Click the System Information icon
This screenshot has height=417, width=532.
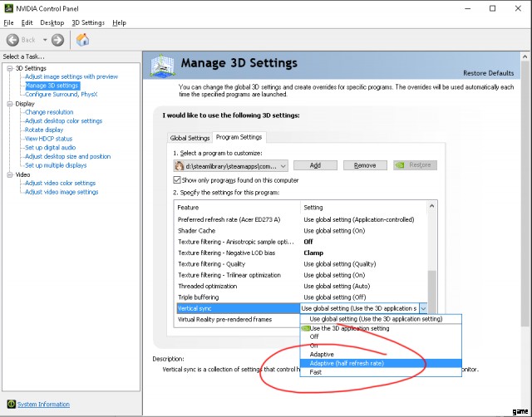10,405
